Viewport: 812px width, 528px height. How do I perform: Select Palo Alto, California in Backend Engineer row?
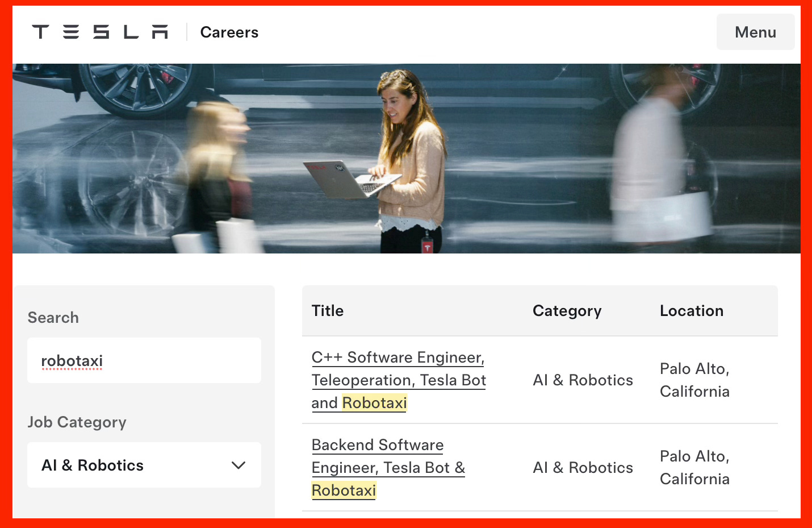pyautogui.click(x=694, y=468)
